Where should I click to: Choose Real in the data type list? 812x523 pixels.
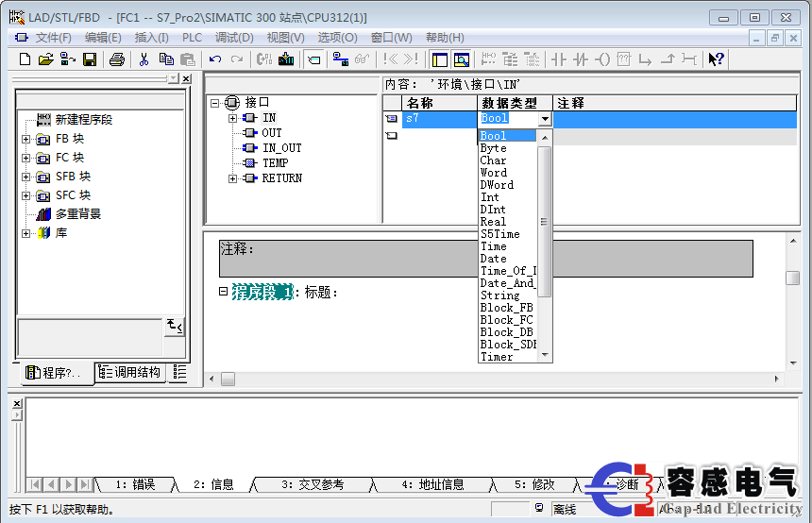[x=493, y=222]
